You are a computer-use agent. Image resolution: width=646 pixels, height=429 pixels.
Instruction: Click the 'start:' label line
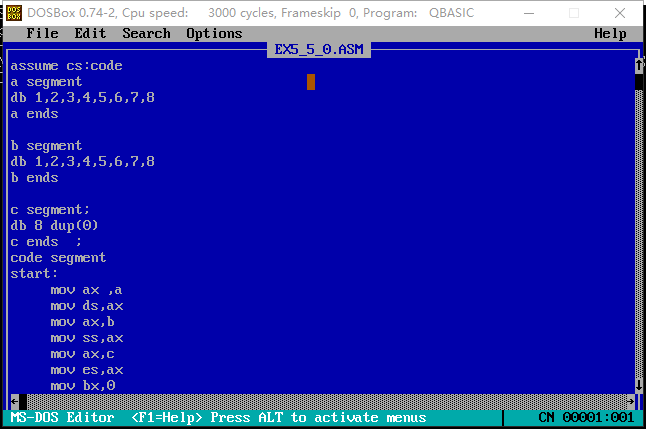(34, 273)
